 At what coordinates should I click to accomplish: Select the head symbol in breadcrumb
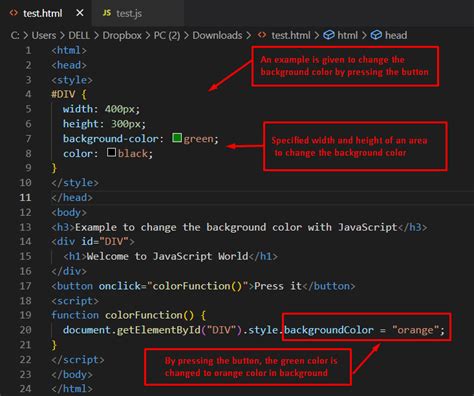(x=396, y=35)
